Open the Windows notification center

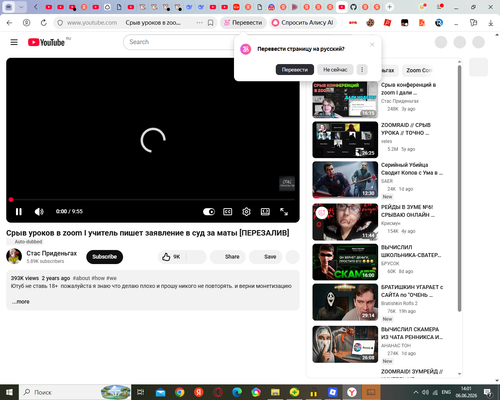487,392
